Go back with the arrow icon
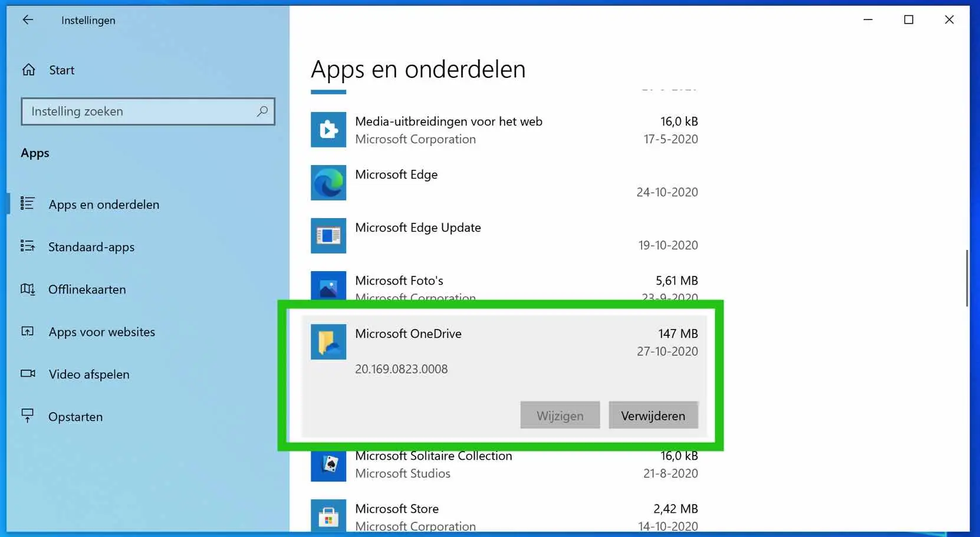 click(x=28, y=19)
